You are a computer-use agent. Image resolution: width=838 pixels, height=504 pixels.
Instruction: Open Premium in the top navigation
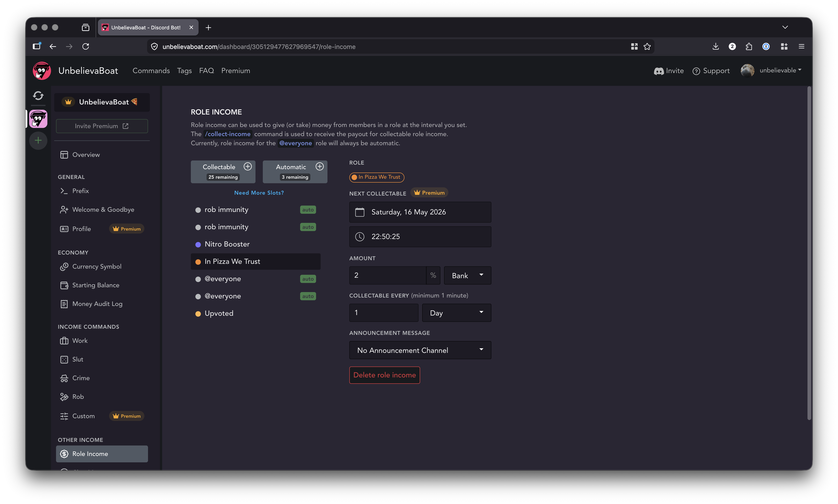pyautogui.click(x=236, y=71)
